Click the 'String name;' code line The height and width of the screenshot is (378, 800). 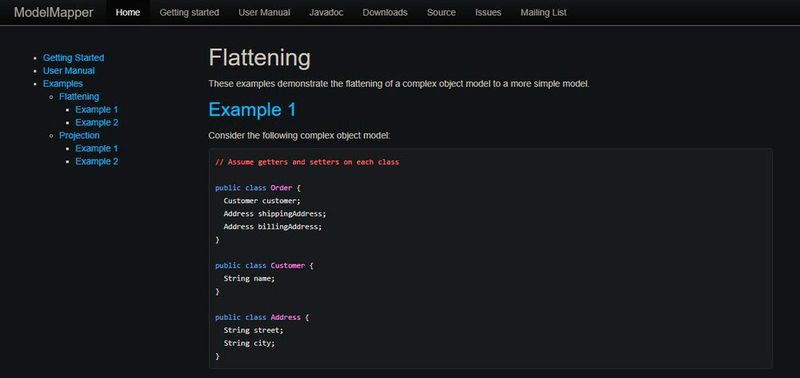[x=249, y=279]
